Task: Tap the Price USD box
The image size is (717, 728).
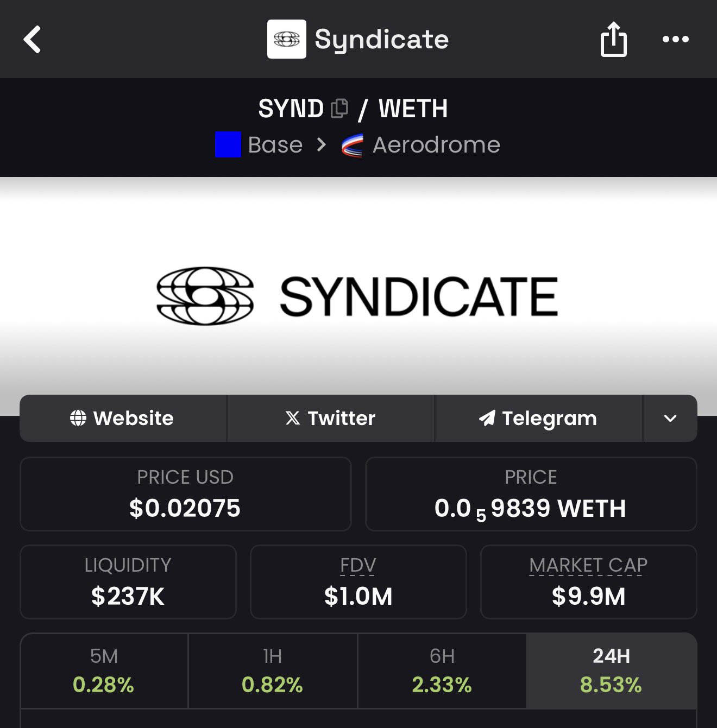Action: pos(185,494)
